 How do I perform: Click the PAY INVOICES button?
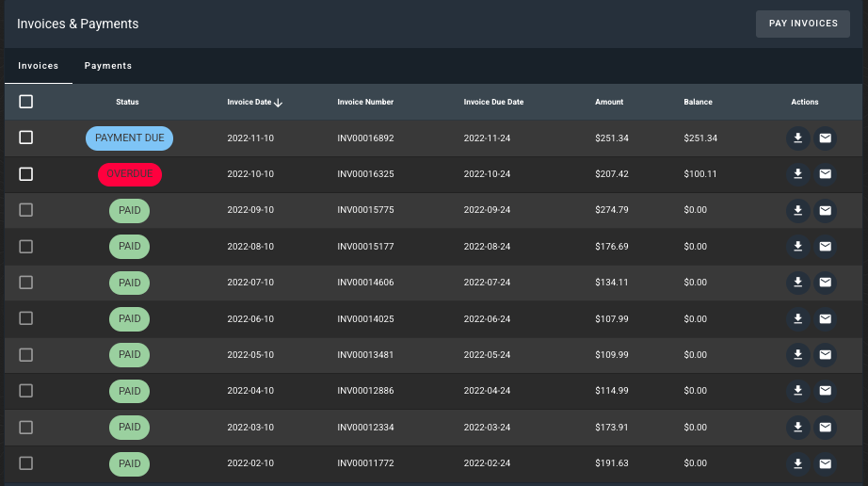click(x=803, y=24)
